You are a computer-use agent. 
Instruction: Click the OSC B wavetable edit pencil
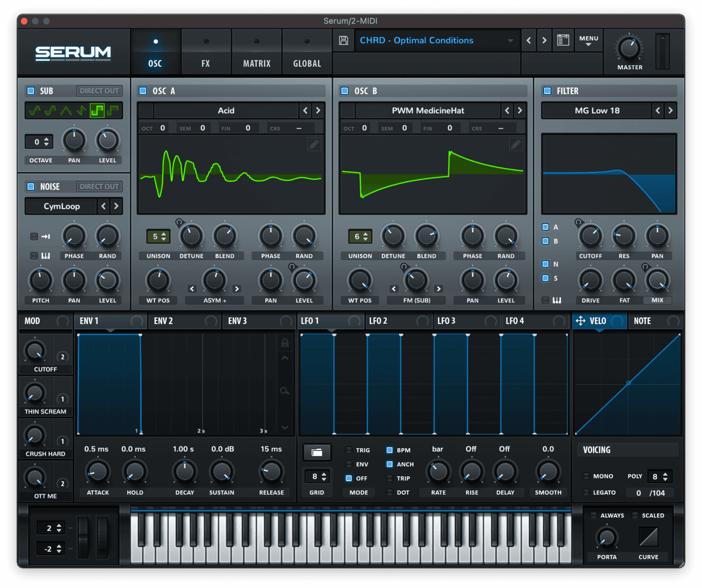(x=515, y=144)
